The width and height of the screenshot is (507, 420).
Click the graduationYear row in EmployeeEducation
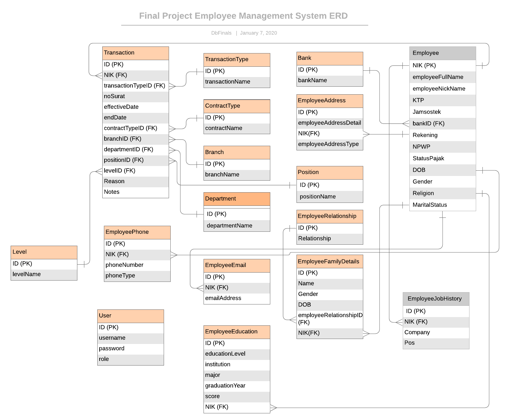tap(237, 386)
